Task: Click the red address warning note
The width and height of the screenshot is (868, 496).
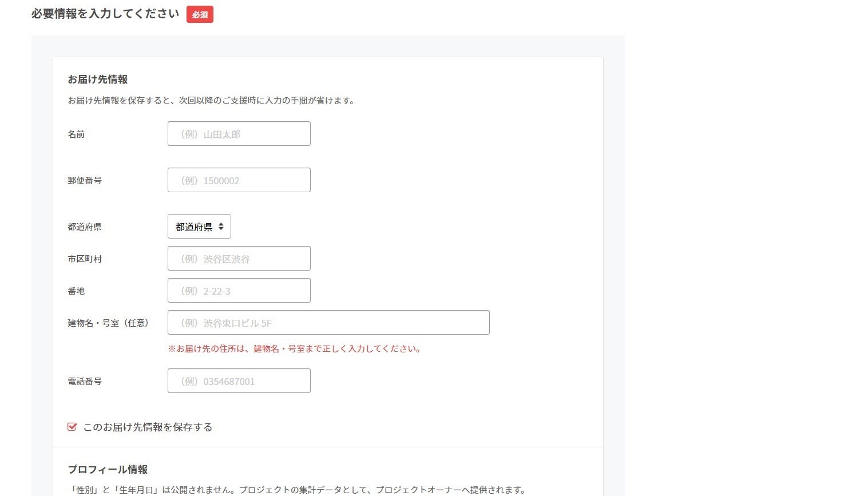Action: coord(295,349)
